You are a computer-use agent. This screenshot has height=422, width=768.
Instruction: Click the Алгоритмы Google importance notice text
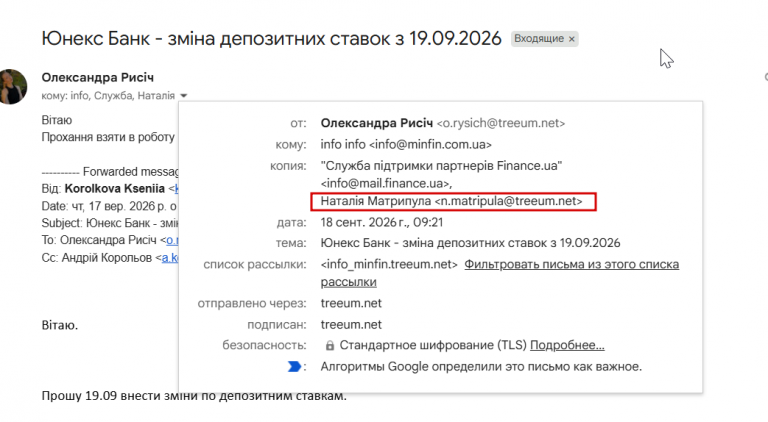(481, 367)
